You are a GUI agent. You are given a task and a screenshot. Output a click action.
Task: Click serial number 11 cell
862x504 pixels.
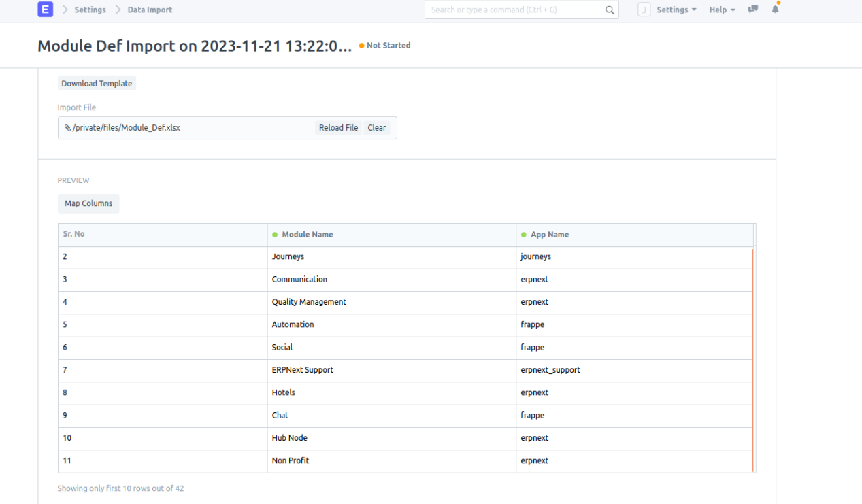point(163,461)
